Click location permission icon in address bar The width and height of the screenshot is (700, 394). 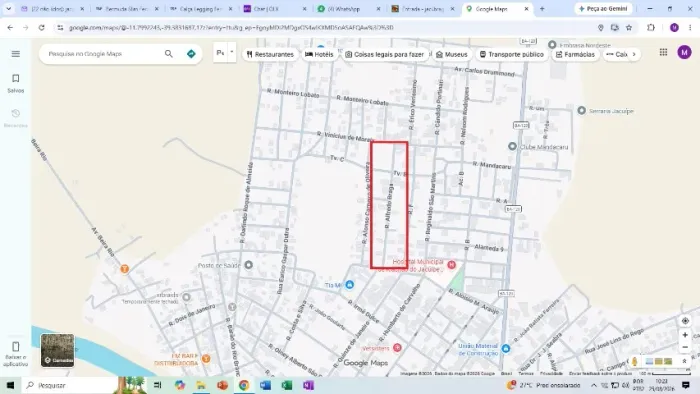click(x=600, y=28)
